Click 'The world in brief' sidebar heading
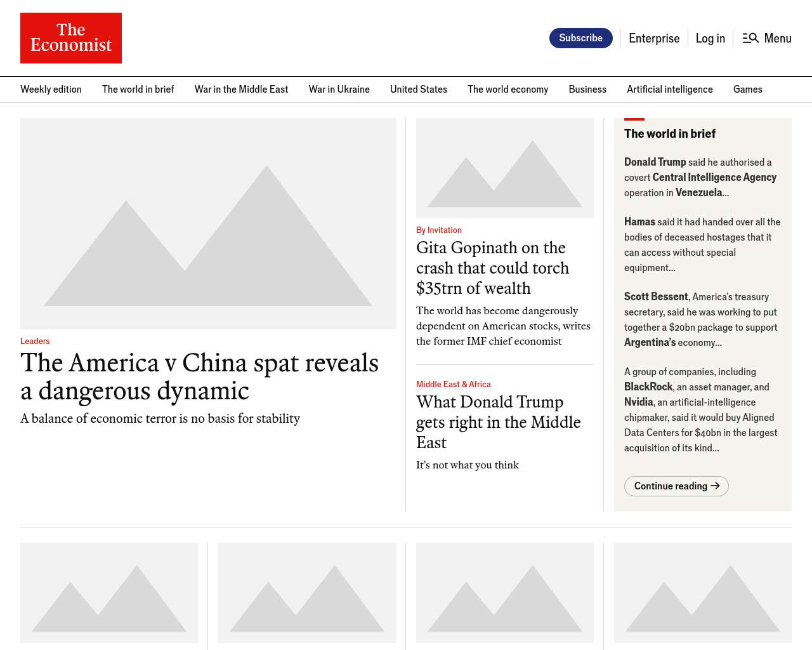812x650 pixels. (670, 133)
